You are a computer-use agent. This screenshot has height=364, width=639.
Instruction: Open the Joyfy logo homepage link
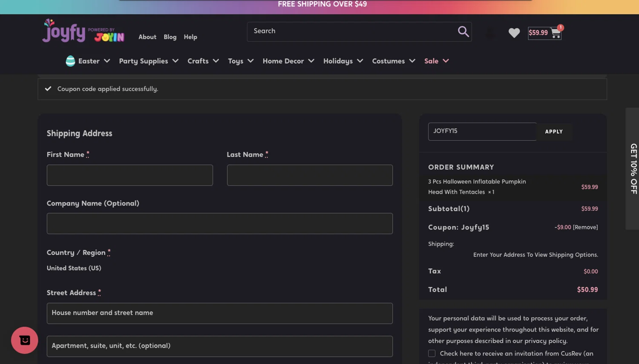[x=83, y=31]
